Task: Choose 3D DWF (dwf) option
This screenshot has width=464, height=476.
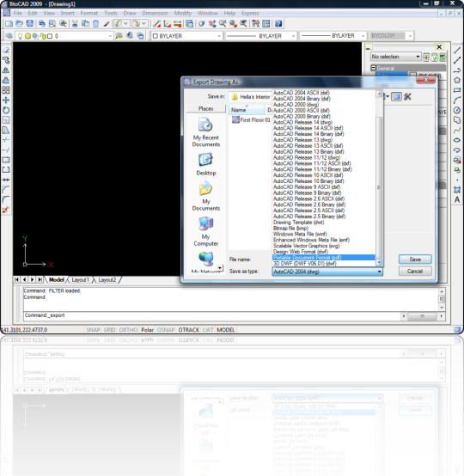Action: 324,264
